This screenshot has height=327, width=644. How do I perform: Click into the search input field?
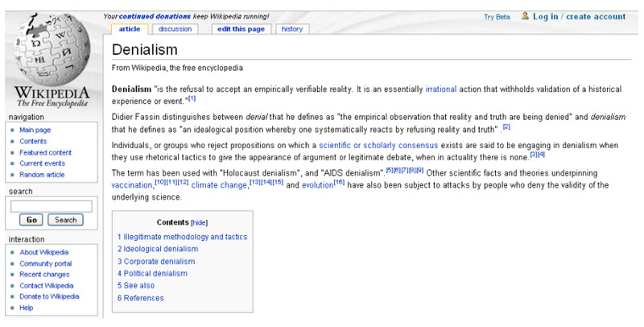pos(51,206)
